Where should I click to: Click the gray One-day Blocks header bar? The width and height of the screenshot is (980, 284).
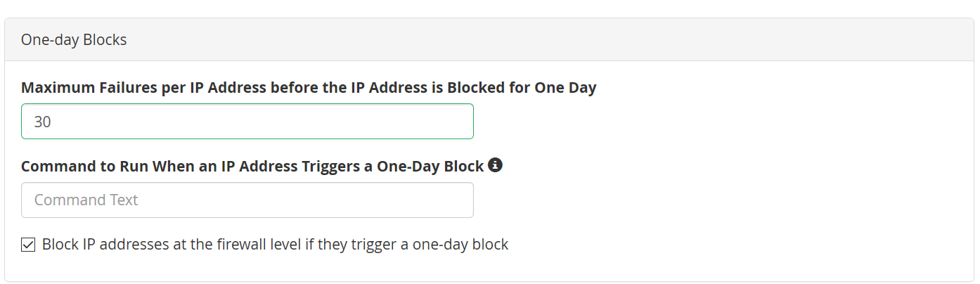pyautogui.click(x=490, y=40)
